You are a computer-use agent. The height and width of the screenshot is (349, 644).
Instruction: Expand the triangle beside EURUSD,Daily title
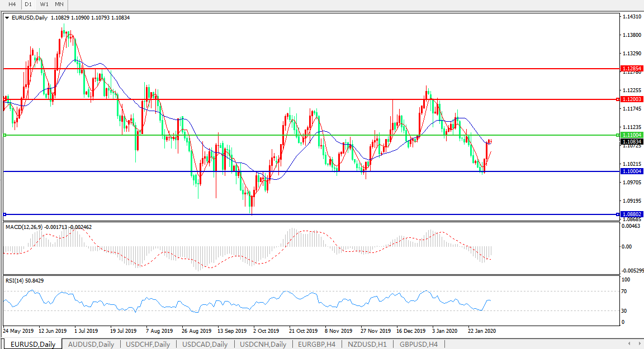tap(7, 18)
